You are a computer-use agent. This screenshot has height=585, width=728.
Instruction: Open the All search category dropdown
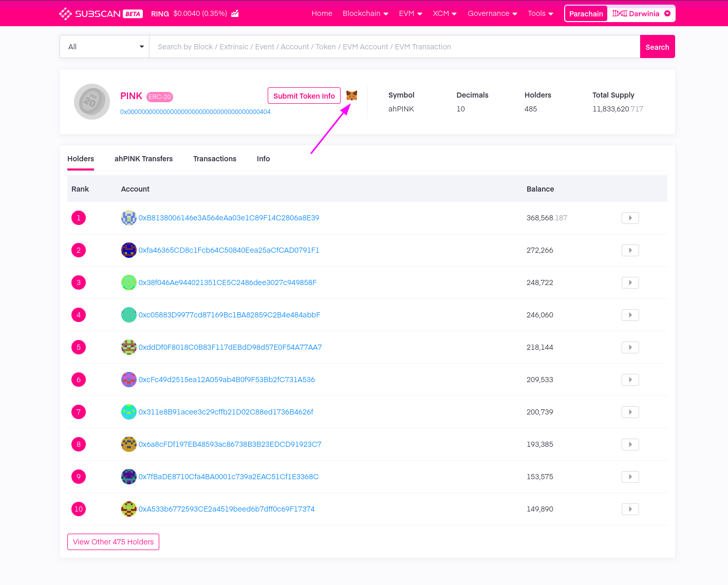[x=105, y=47]
